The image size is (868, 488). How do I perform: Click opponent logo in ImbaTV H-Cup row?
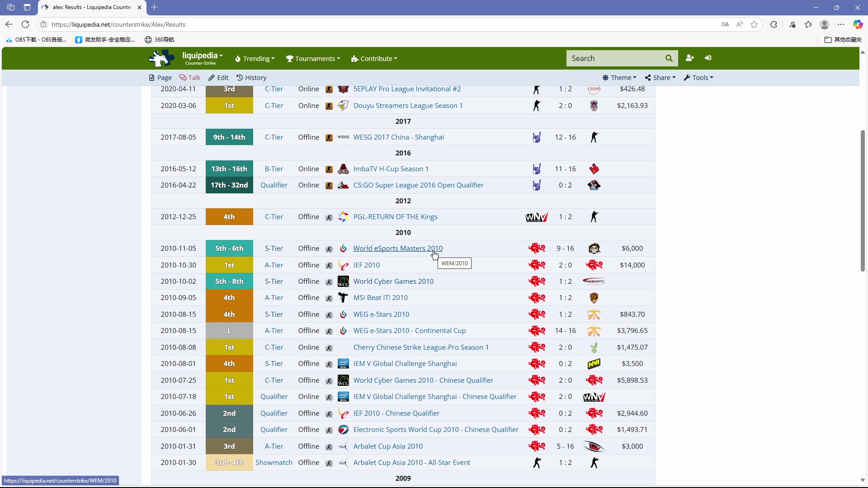click(594, 169)
